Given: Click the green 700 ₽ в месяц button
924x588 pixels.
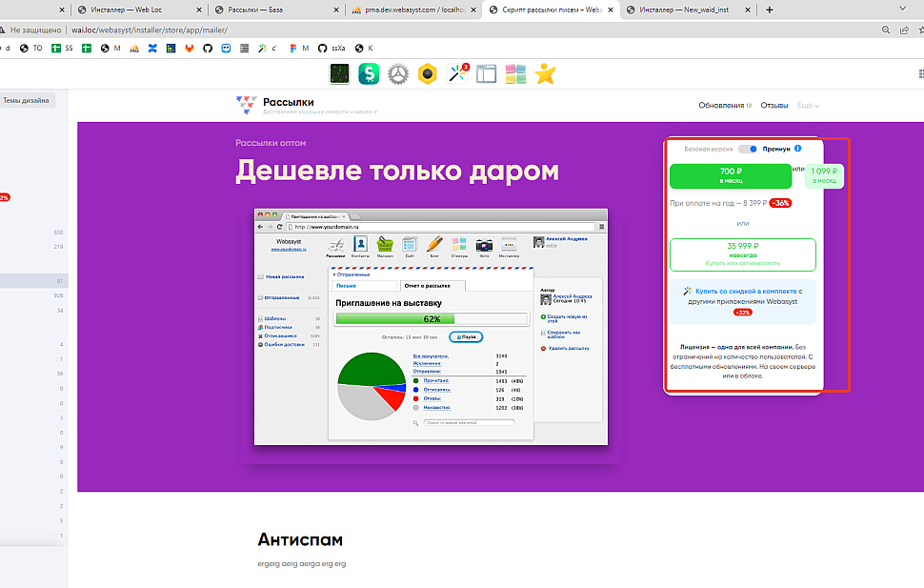Looking at the screenshot, I should [730, 175].
